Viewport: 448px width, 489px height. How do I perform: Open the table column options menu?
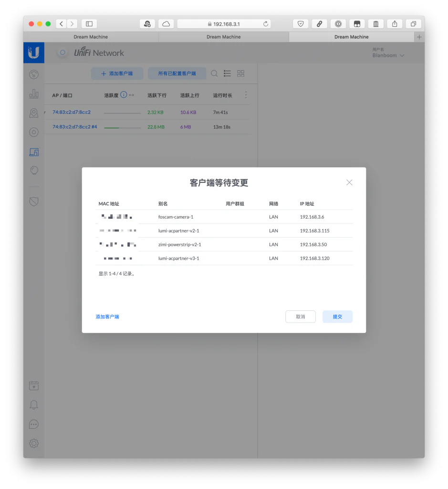pos(246,95)
